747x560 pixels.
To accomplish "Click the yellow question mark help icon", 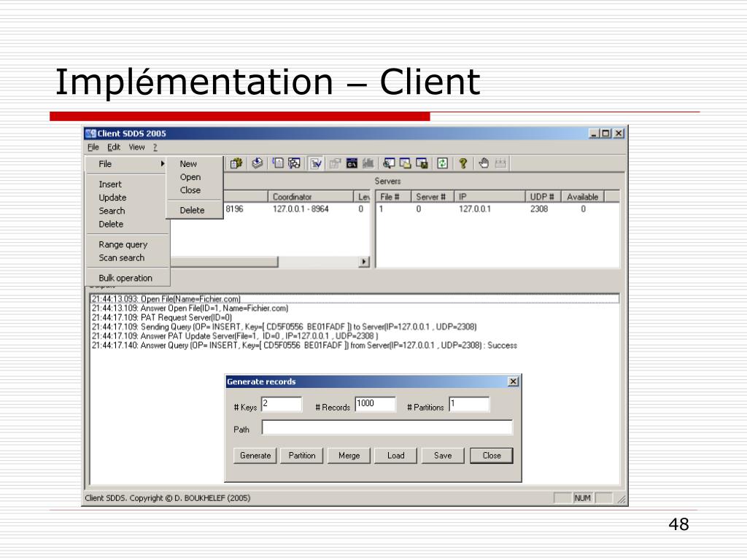I will pos(463,163).
